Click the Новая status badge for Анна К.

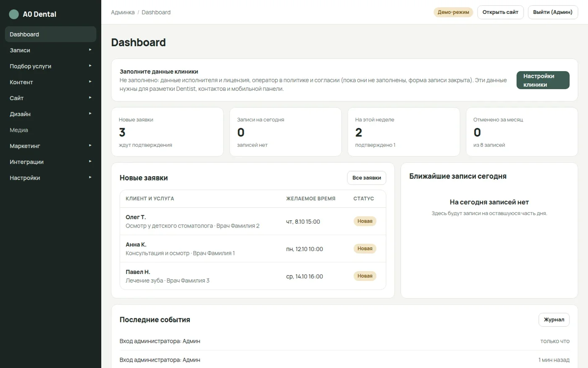[365, 249]
